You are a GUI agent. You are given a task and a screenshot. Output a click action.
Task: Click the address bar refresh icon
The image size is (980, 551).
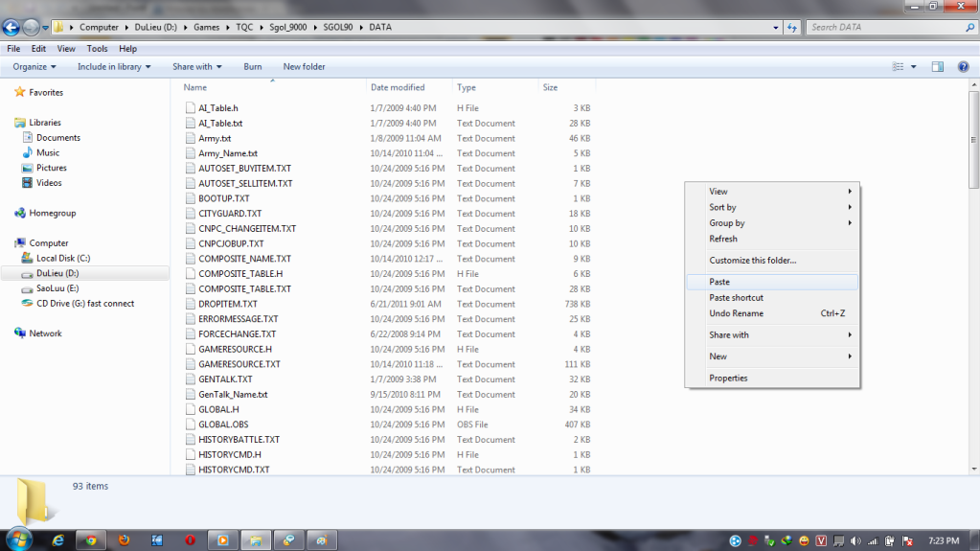click(x=792, y=28)
